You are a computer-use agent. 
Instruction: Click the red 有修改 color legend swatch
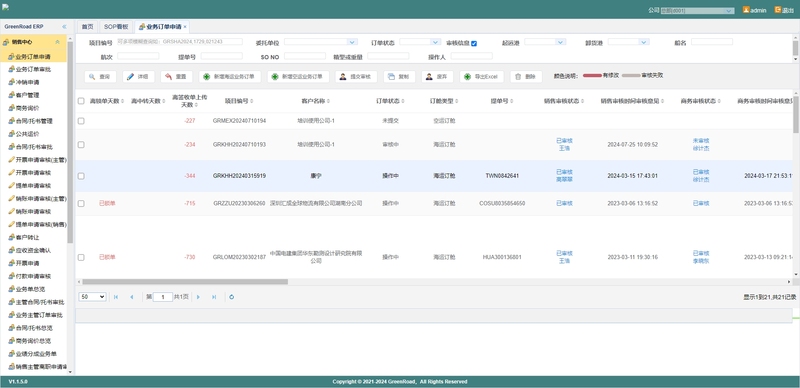(592, 76)
